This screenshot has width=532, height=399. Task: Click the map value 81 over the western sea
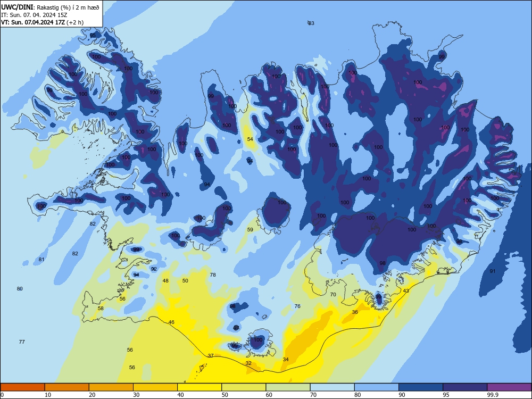coord(41,259)
